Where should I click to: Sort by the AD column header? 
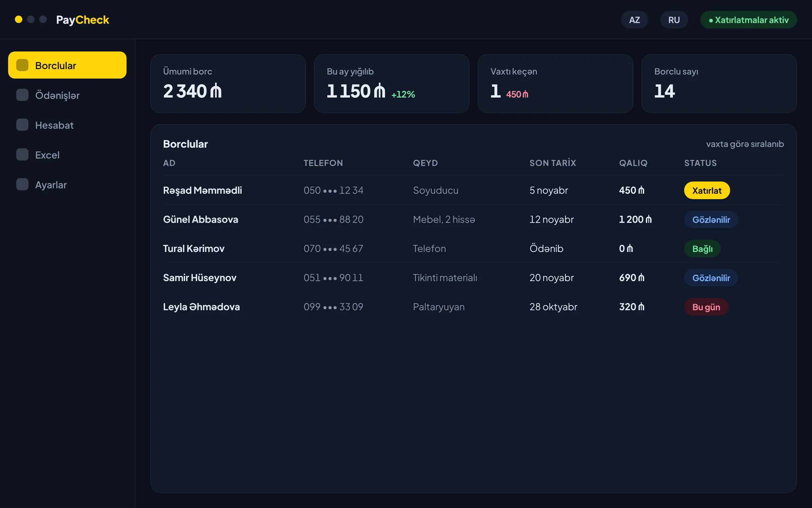pyautogui.click(x=169, y=163)
